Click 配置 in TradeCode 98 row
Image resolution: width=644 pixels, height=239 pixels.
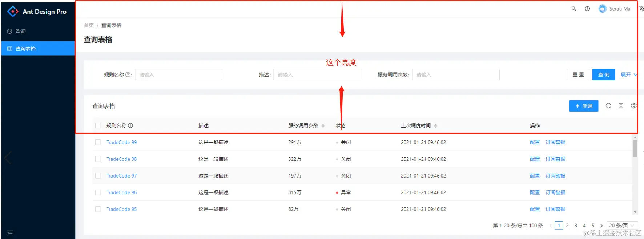pos(535,159)
